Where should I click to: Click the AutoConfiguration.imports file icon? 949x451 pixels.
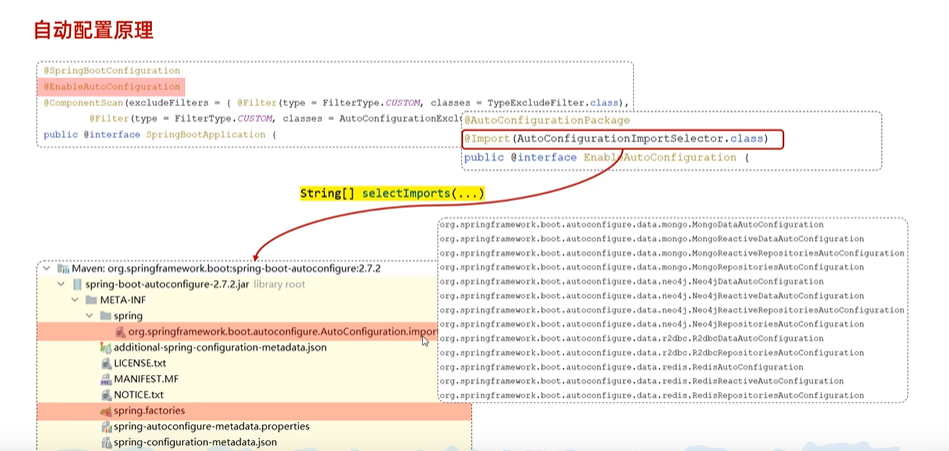[120, 332]
